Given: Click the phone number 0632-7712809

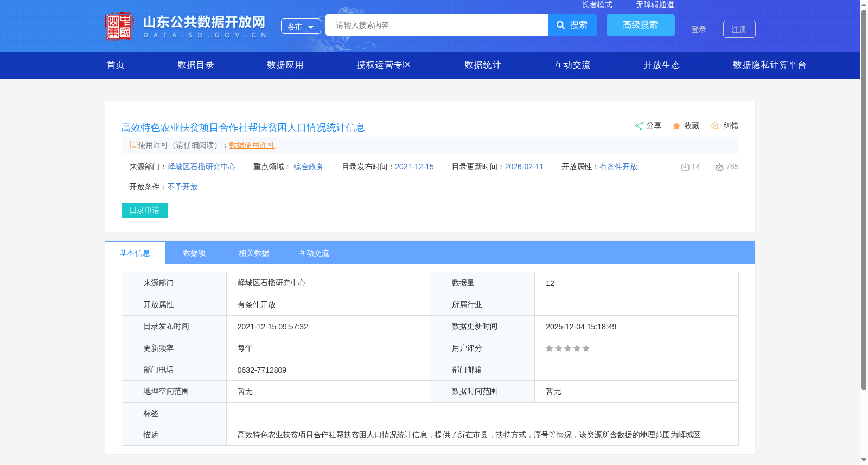Looking at the screenshot, I should coord(262,370).
